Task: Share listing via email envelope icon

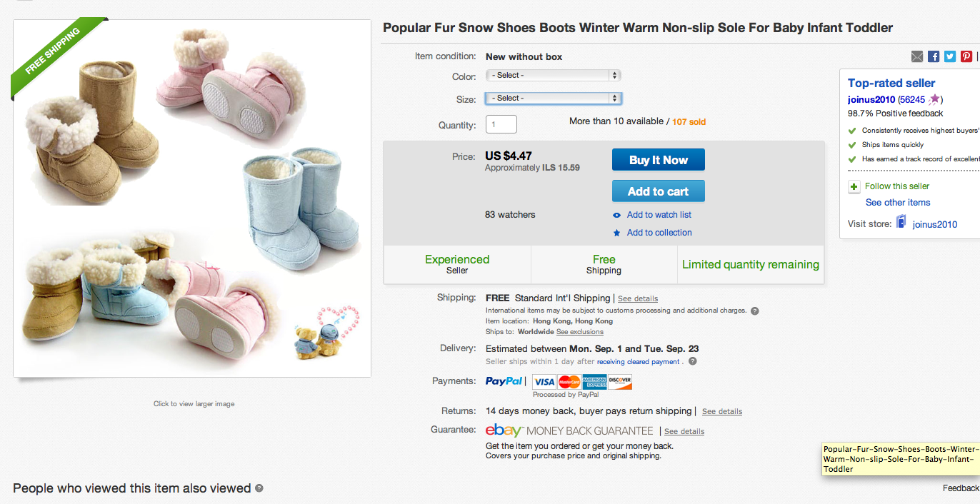Action: tap(917, 56)
